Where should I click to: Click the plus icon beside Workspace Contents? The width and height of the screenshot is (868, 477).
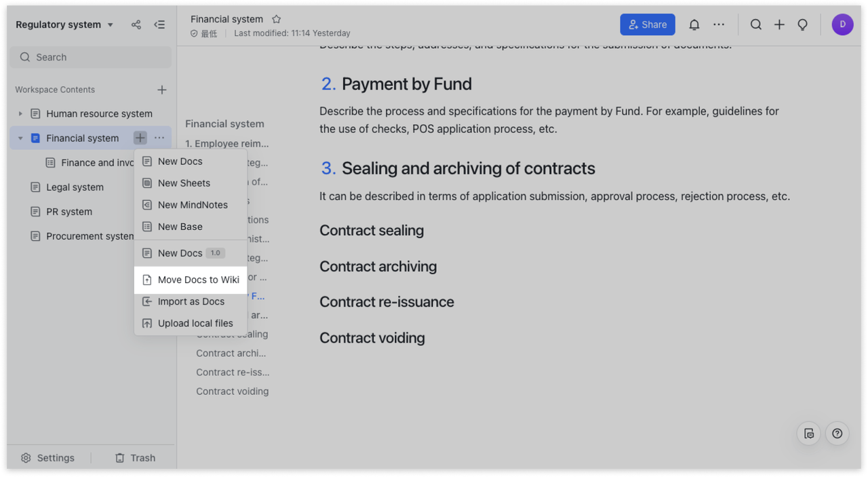click(162, 90)
